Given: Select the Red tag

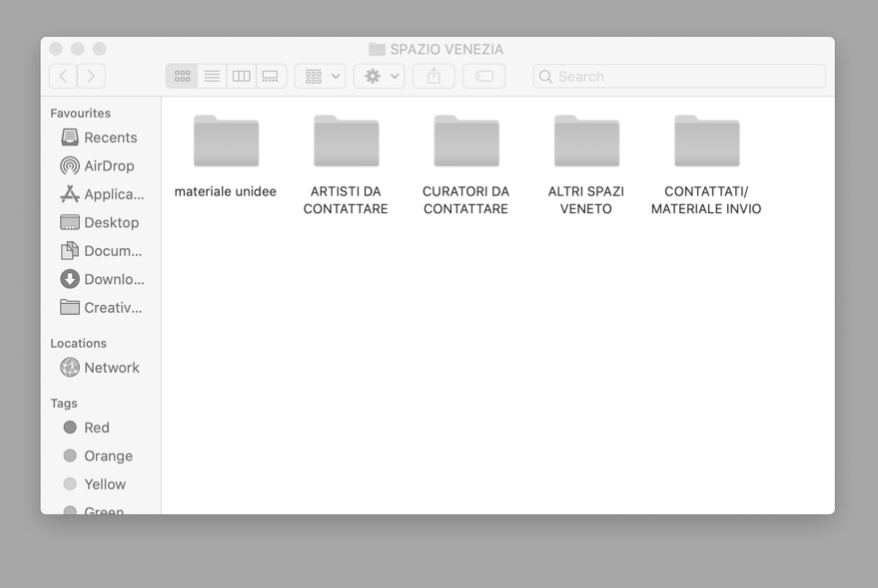Looking at the screenshot, I should tap(87, 427).
